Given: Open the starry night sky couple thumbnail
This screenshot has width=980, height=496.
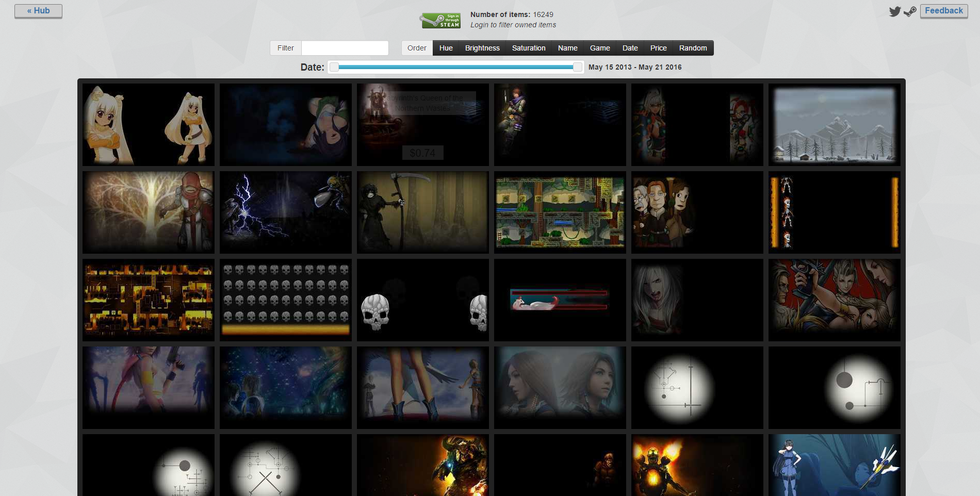Looking at the screenshot, I should [x=286, y=388].
